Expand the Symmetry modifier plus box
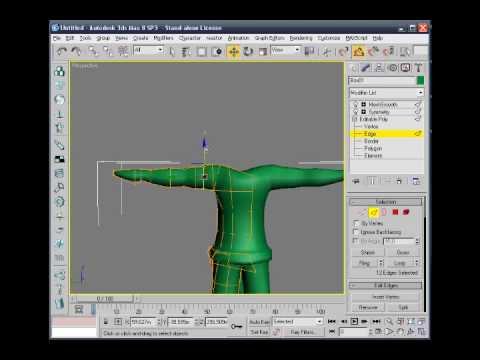This screenshot has width=480, height=360. click(364, 112)
